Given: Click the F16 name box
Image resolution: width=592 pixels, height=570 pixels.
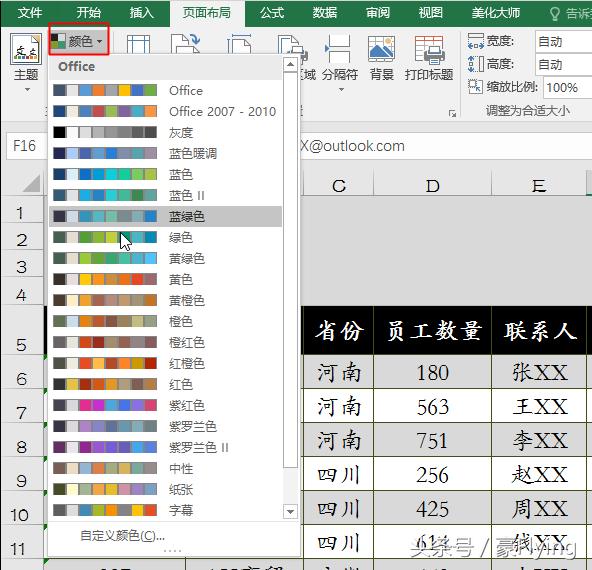Looking at the screenshot, I should pos(26,146).
